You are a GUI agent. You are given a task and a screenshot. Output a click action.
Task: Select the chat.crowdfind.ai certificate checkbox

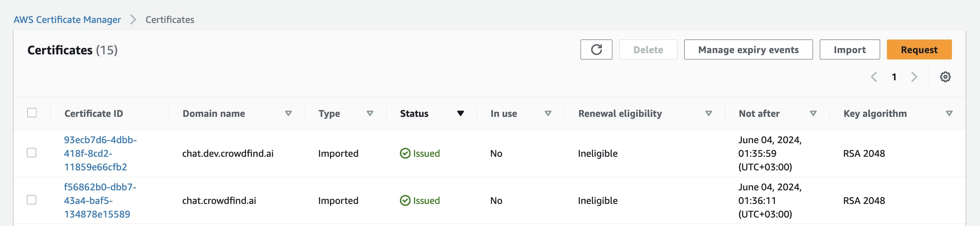pos(32,200)
